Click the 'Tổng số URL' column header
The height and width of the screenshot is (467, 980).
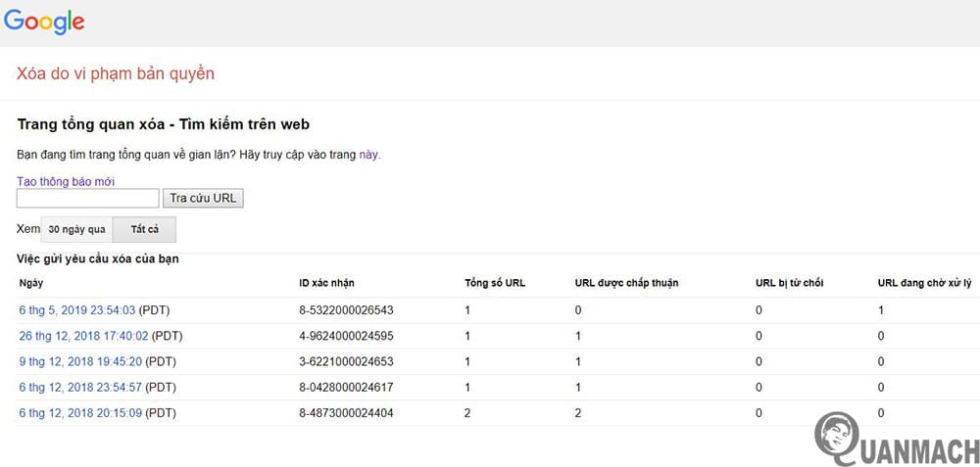pos(495,283)
